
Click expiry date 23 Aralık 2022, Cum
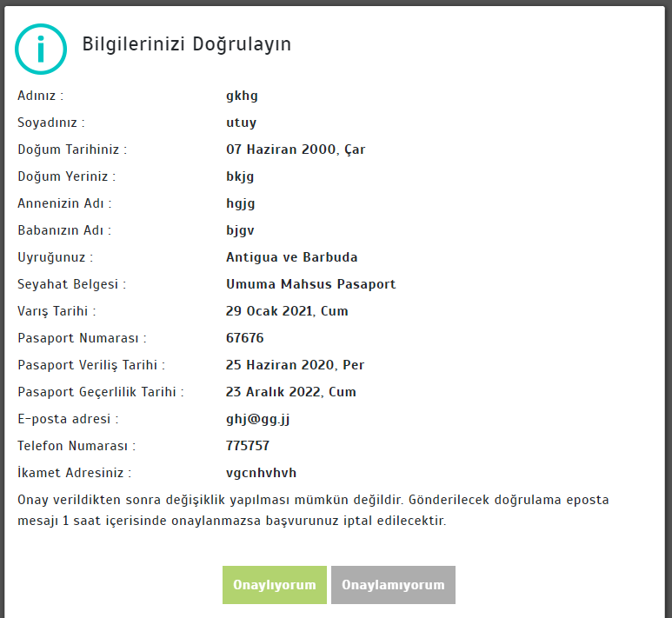pos(291,392)
